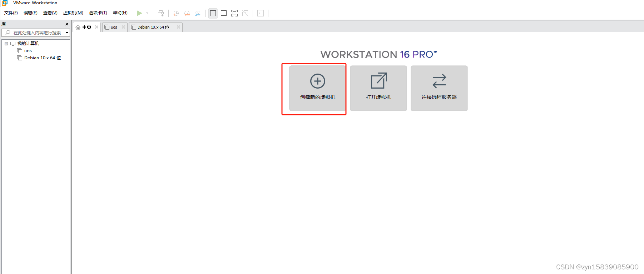Open the power options dropdown arrow
This screenshot has width=644, height=274.
(x=147, y=13)
